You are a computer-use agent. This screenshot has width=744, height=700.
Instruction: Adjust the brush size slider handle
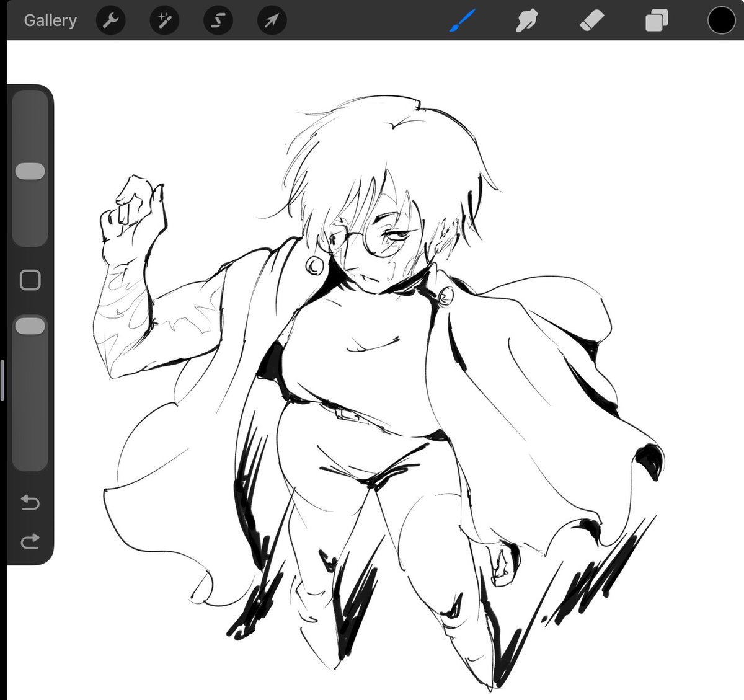coord(30,172)
